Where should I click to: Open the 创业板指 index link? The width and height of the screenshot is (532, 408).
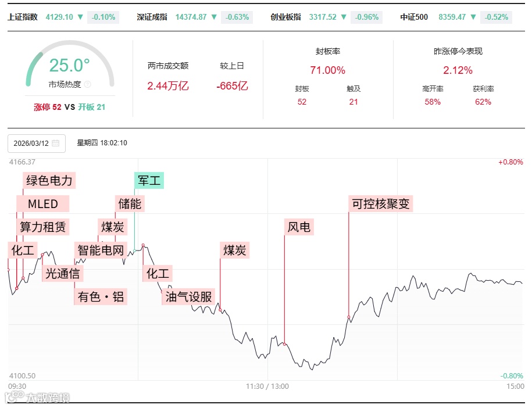tap(285, 17)
